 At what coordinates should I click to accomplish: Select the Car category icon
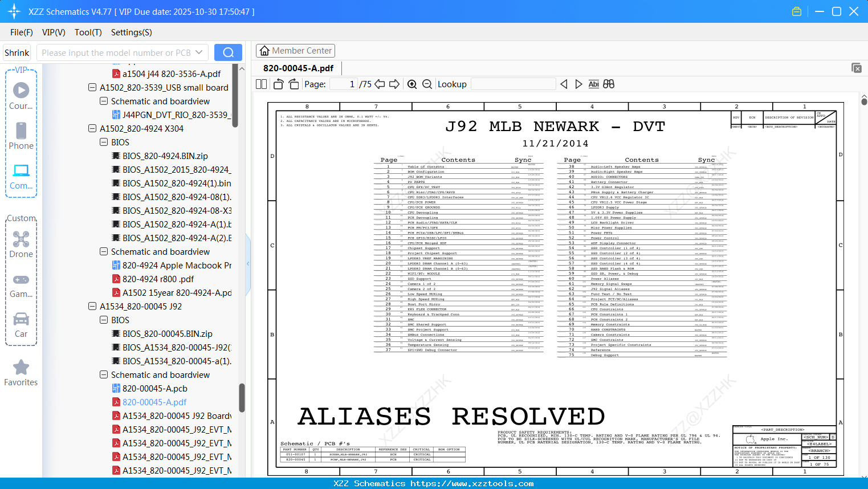[x=21, y=325]
